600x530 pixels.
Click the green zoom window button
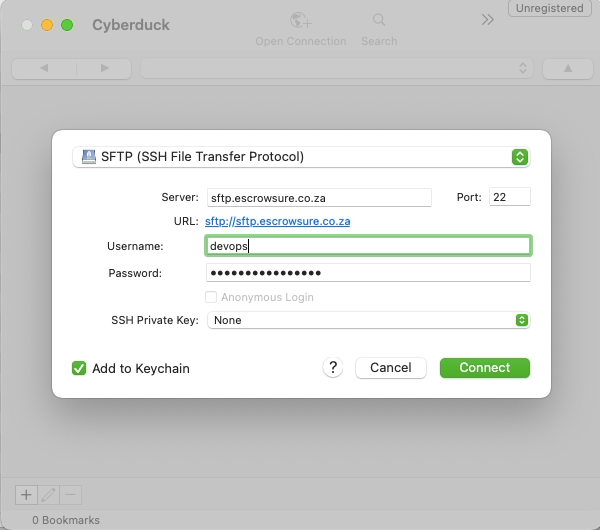(67, 25)
